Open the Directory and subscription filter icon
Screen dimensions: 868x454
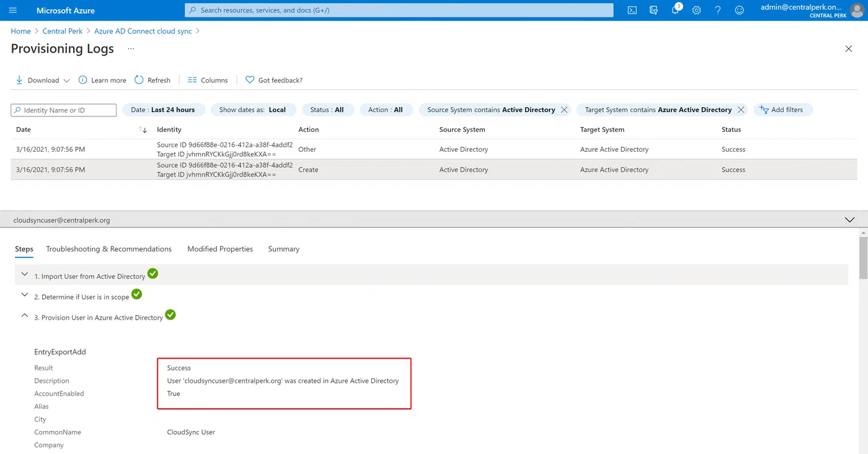[653, 11]
